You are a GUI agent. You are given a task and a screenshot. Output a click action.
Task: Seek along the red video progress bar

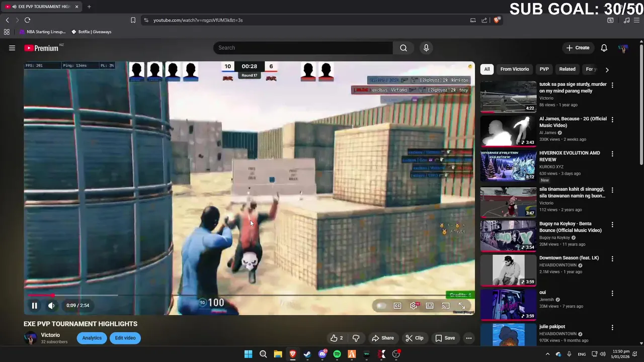tap(249, 295)
